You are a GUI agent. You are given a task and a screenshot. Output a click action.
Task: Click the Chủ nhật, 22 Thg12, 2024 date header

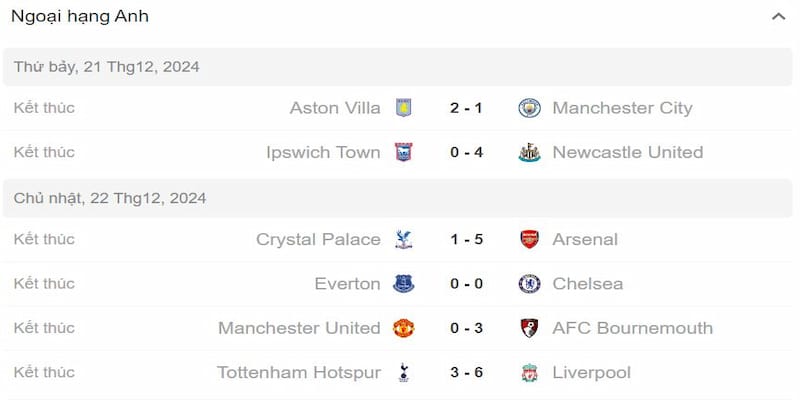(x=110, y=198)
